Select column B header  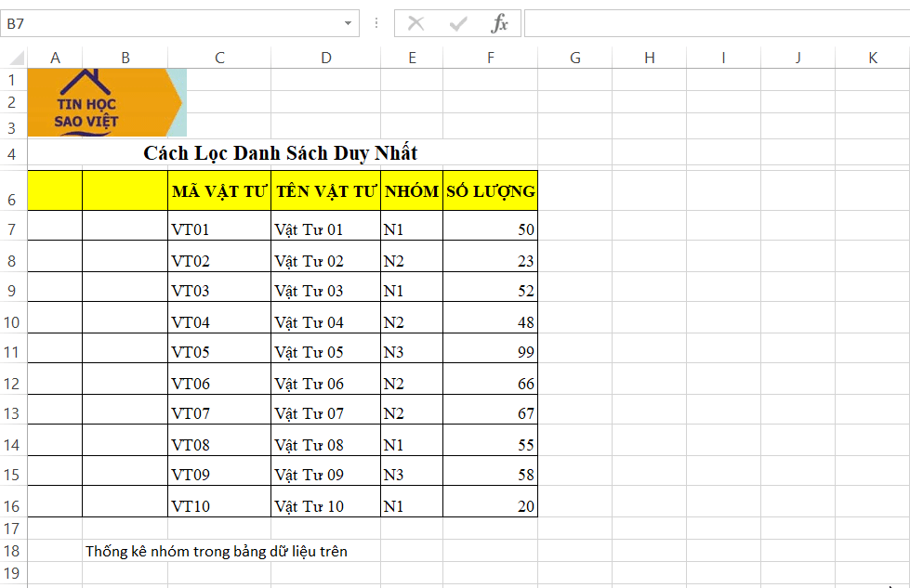(125, 58)
